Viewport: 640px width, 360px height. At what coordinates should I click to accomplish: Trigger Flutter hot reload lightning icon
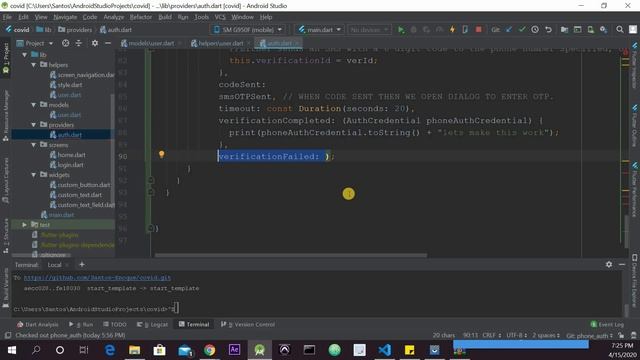[x=452, y=30]
